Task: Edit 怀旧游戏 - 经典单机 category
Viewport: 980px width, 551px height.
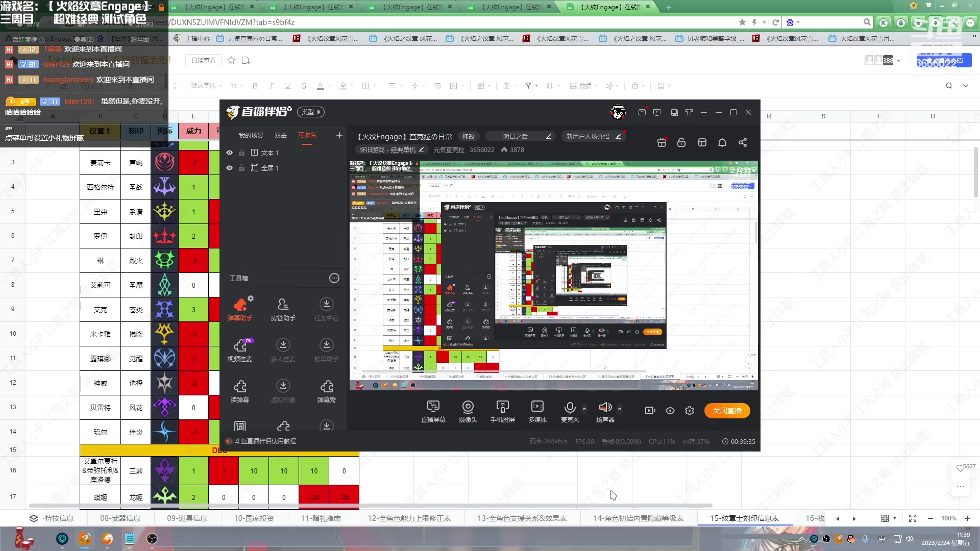Action: click(x=391, y=150)
